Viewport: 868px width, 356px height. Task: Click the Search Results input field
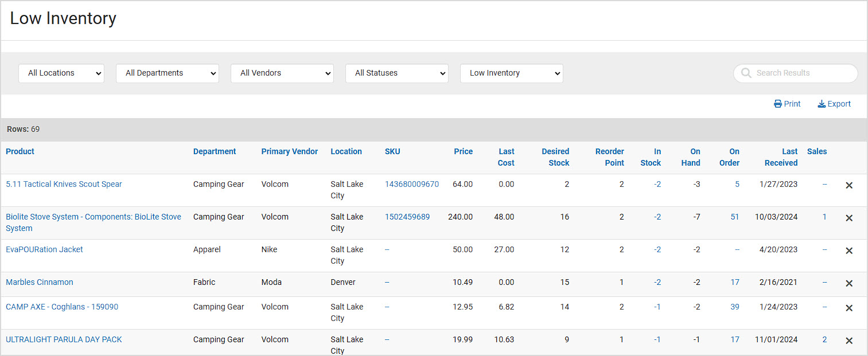coord(796,73)
